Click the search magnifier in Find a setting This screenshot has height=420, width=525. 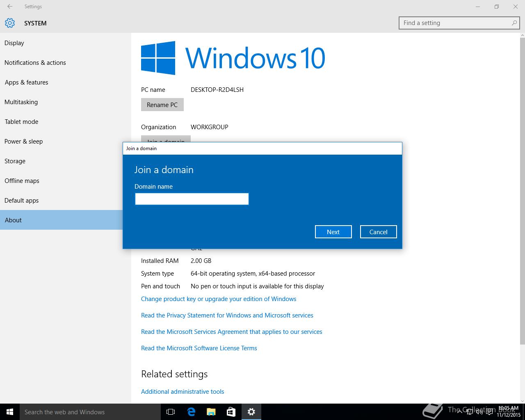tap(514, 23)
